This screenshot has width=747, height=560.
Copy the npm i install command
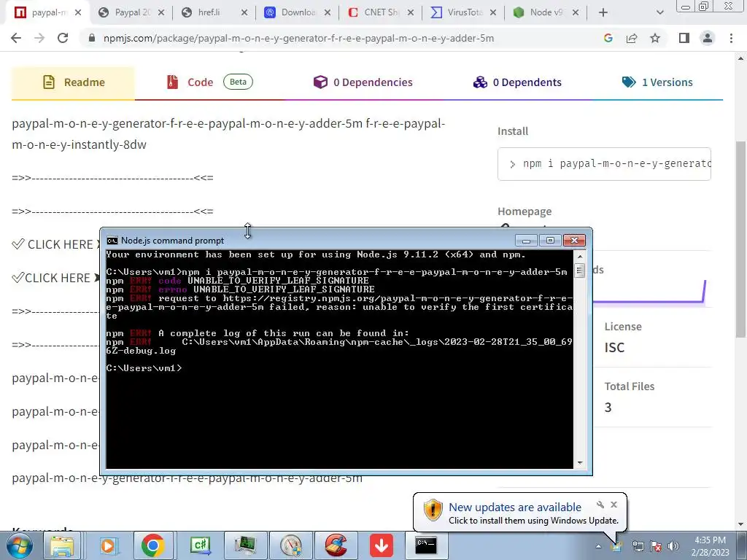pyautogui.click(x=604, y=164)
